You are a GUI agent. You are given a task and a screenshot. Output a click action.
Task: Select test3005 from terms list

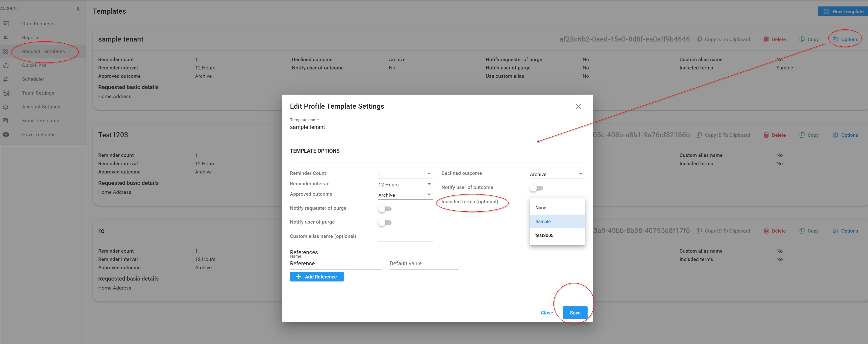(544, 235)
